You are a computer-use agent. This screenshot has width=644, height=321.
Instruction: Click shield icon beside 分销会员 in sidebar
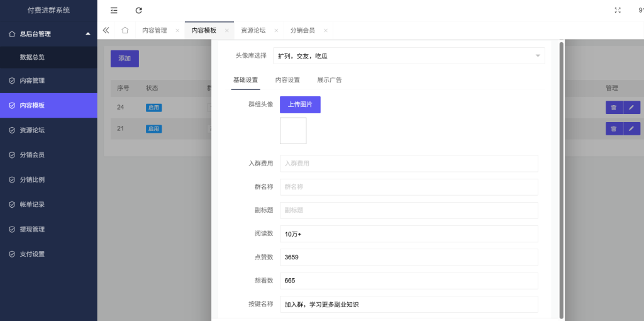12,155
